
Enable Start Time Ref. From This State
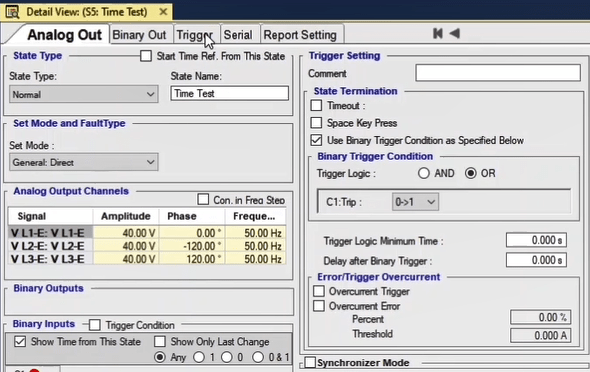click(146, 56)
